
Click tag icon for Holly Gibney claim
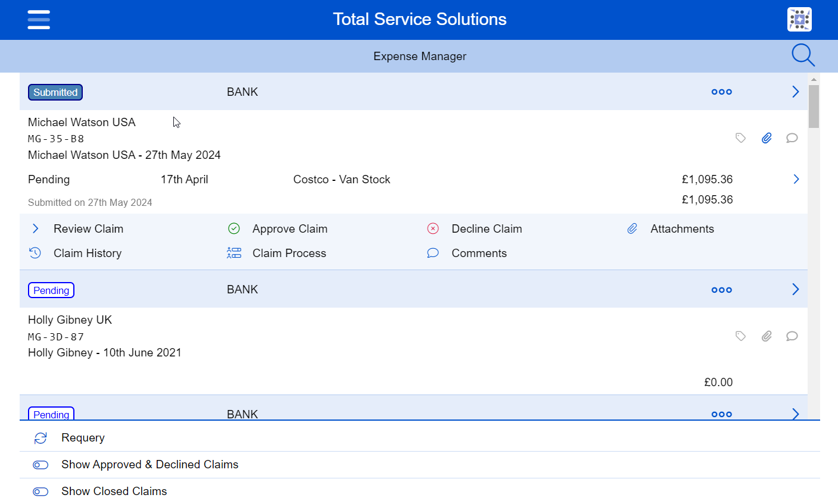click(740, 336)
